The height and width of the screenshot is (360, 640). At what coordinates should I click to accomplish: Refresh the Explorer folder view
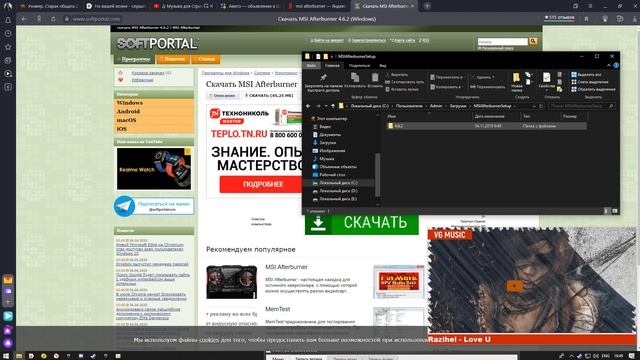(541, 106)
